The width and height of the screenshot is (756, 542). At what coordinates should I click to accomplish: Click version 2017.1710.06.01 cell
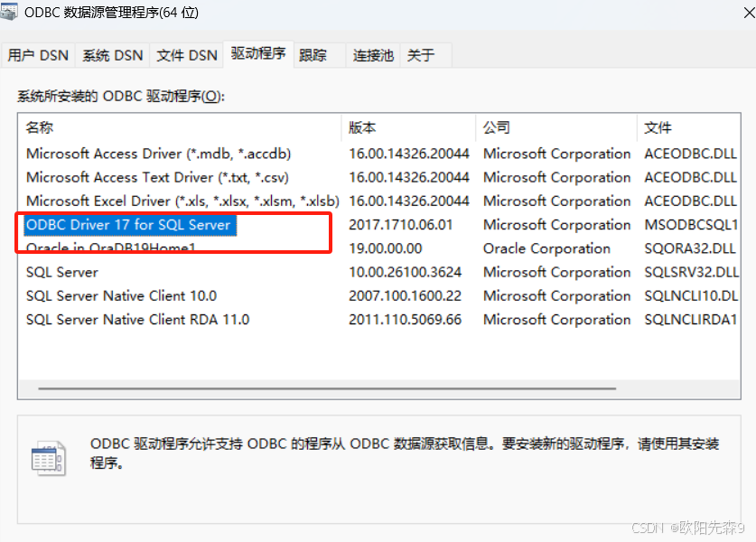[401, 225]
